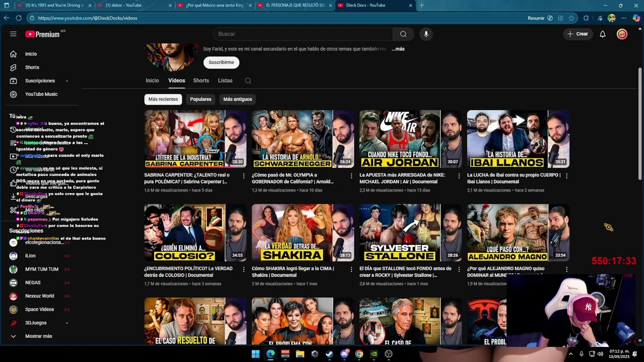Image resolution: width=644 pixels, height=362 pixels.
Task: Select the Más recientes filter chip
Action: [x=163, y=99]
